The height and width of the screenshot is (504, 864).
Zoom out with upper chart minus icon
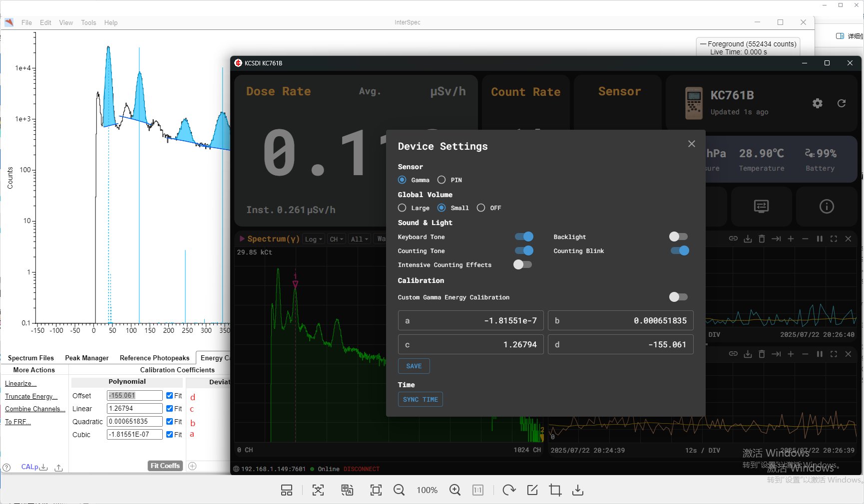pos(805,239)
